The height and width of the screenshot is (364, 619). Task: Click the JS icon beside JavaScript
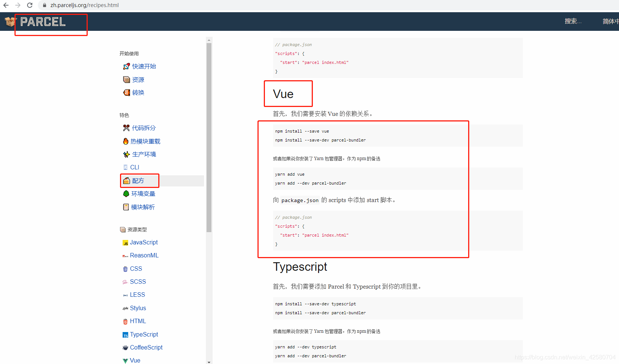[126, 243]
